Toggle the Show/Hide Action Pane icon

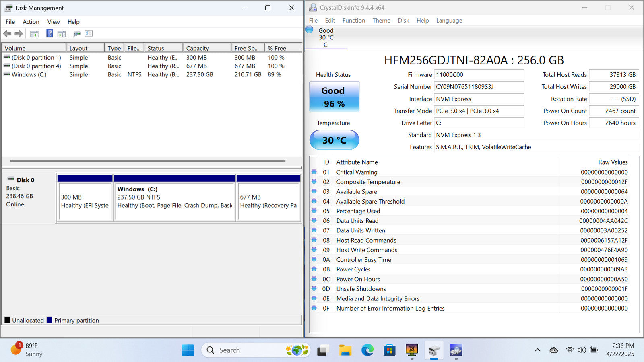[x=62, y=34]
